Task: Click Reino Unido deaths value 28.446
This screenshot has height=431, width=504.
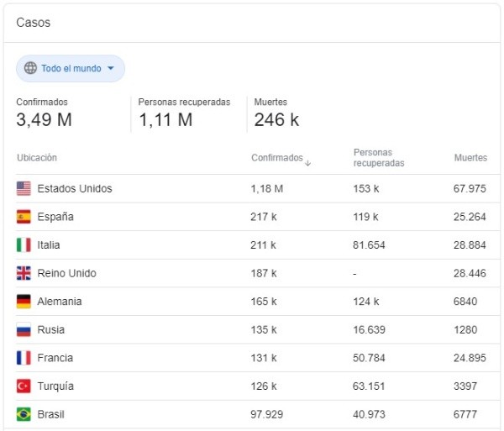Action: [470, 273]
